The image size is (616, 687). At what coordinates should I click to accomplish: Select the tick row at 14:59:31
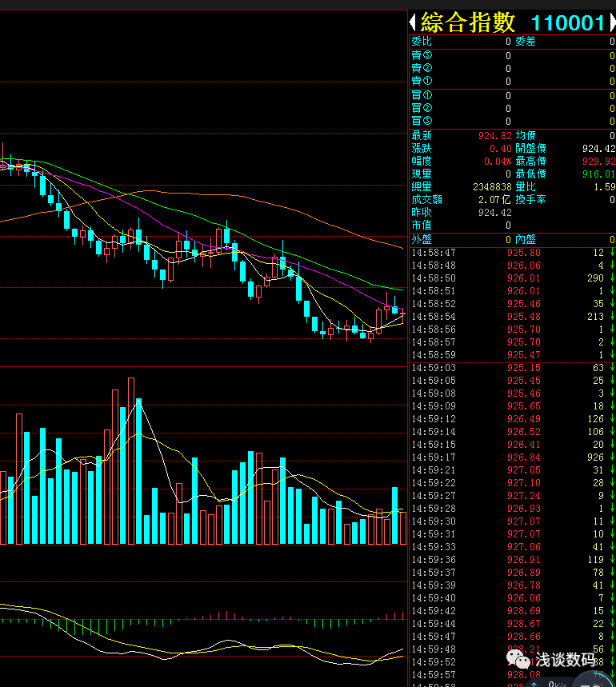[x=513, y=534]
